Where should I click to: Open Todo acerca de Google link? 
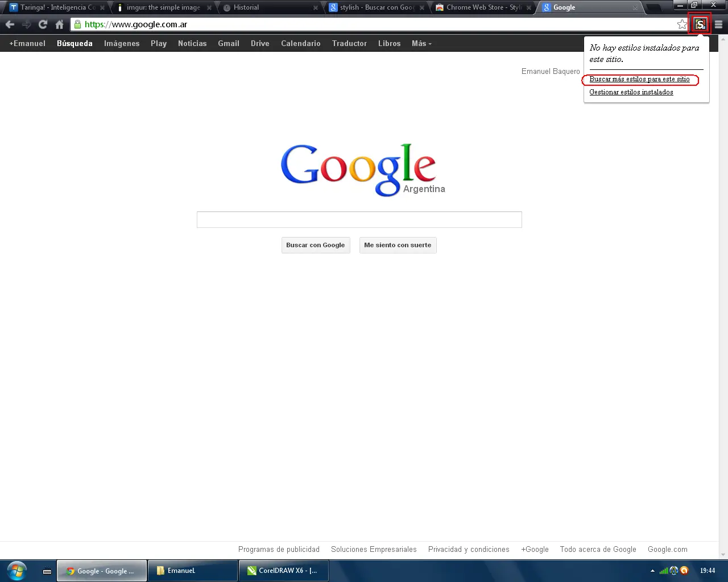click(598, 549)
